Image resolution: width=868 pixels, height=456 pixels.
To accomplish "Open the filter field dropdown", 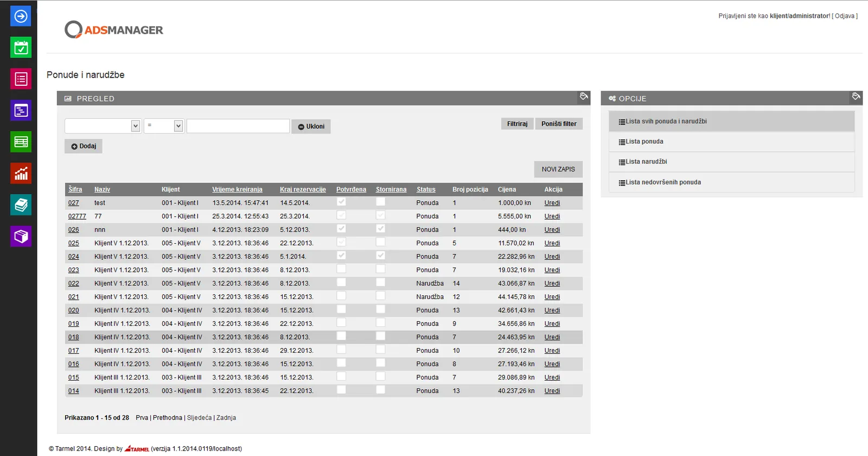I will click(x=103, y=126).
